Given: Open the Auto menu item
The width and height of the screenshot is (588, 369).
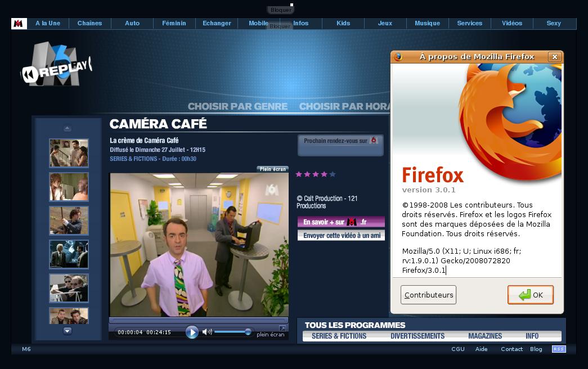Looking at the screenshot, I should (132, 23).
